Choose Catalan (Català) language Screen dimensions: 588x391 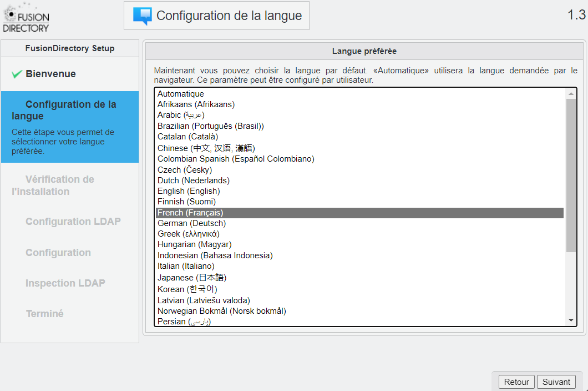359,137
